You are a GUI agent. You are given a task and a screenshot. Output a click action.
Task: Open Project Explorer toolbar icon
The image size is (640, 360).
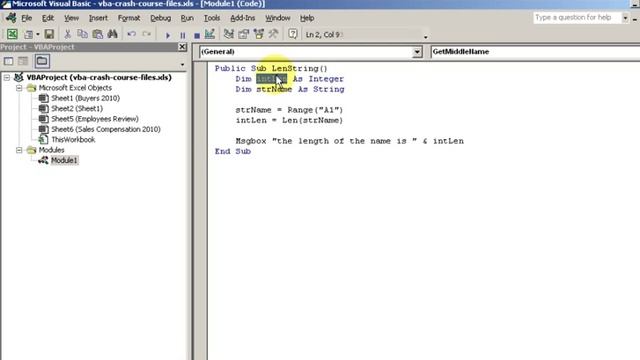pos(229,34)
